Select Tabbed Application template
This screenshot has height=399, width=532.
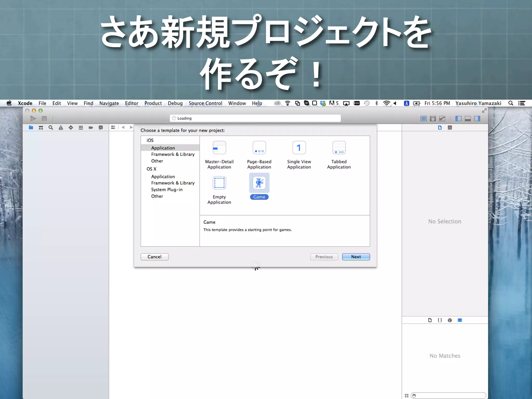click(x=339, y=155)
